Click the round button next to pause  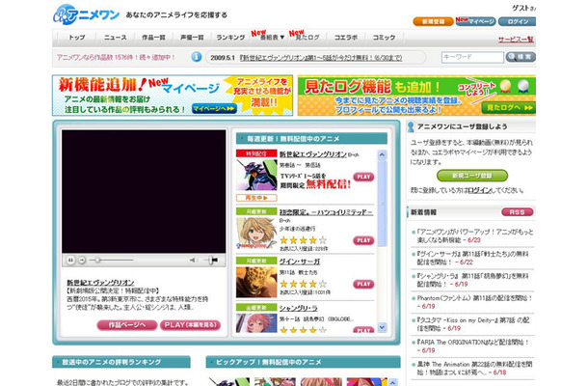[82, 260]
